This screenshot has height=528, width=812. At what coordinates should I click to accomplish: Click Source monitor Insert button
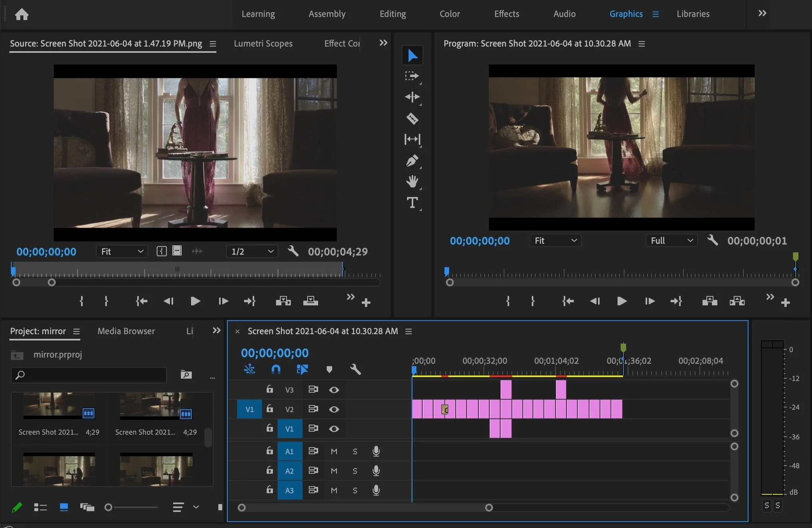[x=283, y=301]
